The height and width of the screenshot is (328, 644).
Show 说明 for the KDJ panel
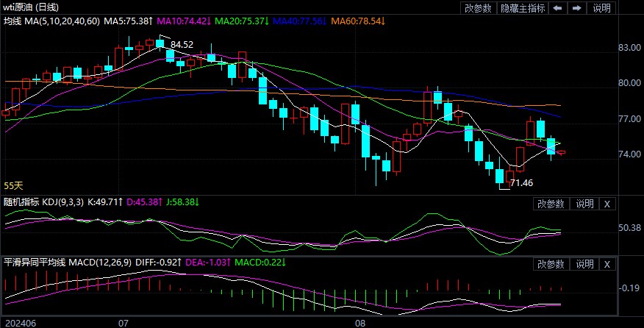[x=584, y=204]
